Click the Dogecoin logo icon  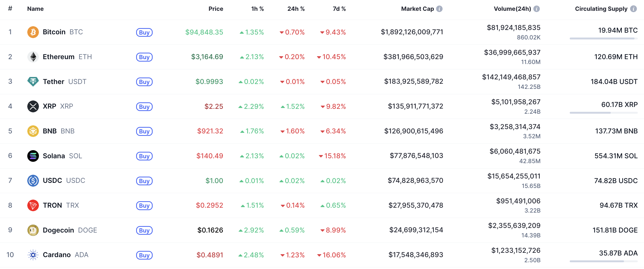point(33,230)
